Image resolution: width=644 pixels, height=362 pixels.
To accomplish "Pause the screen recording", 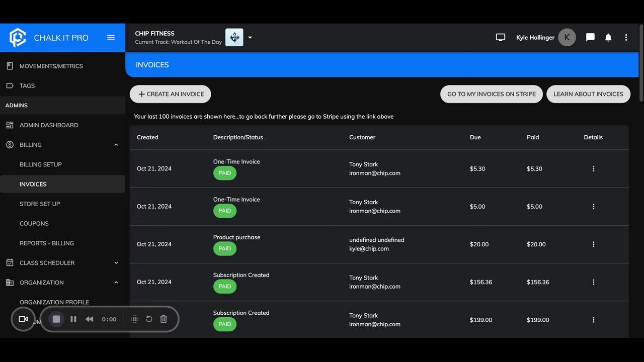I will (73, 319).
